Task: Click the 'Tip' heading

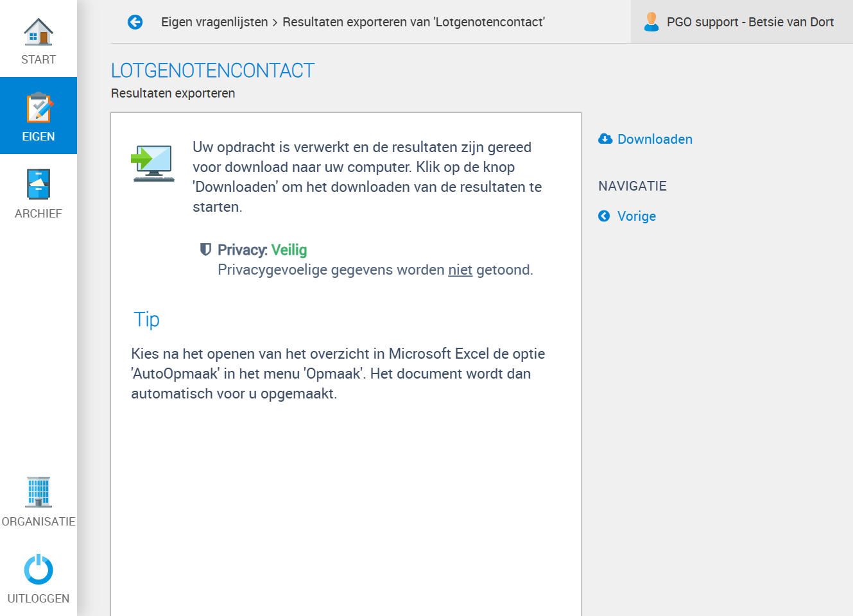Action: point(146,320)
